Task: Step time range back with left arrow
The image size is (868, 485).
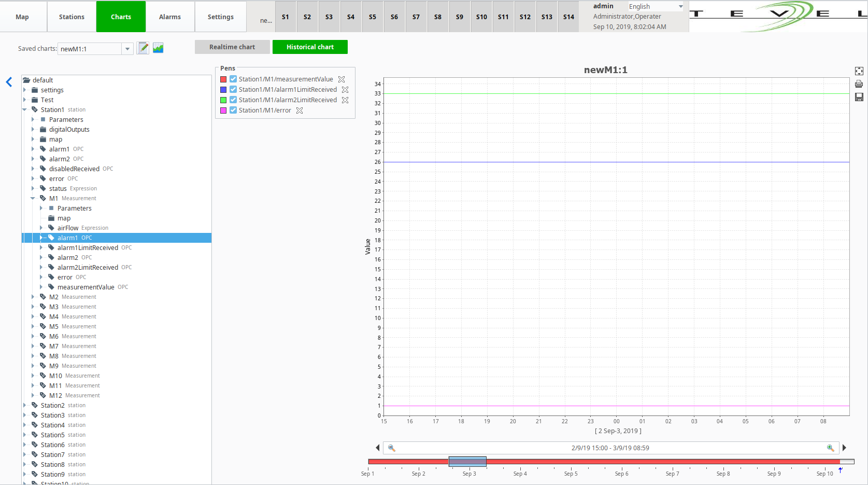Action: point(377,448)
